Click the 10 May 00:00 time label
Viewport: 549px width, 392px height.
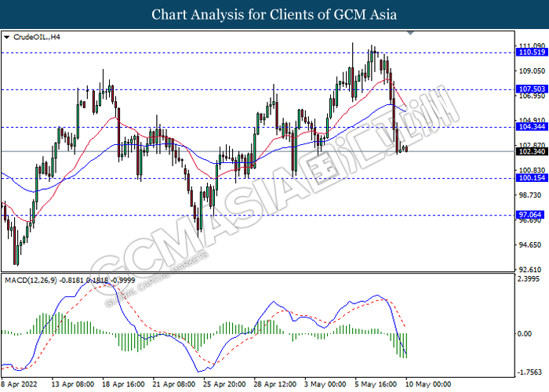(x=428, y=384)
